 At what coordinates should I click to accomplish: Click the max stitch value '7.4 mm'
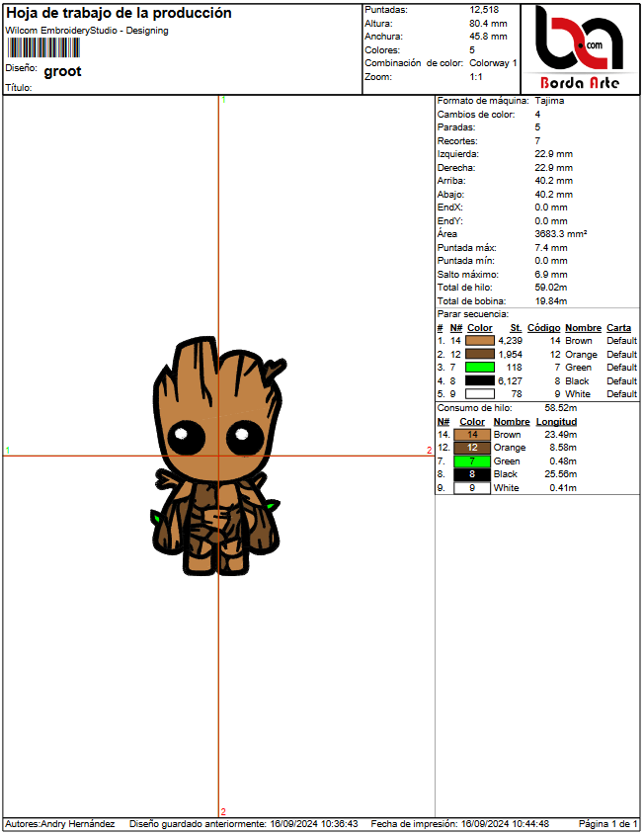551,248
